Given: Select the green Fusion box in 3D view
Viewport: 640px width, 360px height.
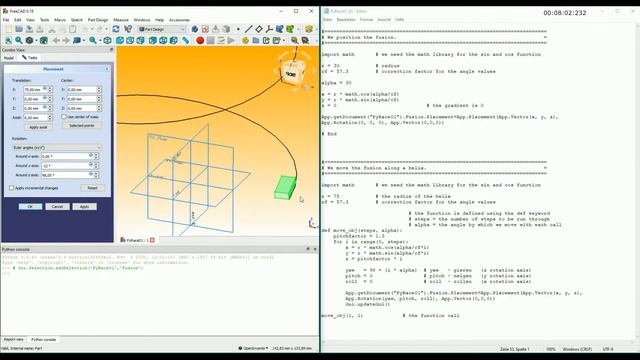Looking at the screenshot, I should pos(284,187).
